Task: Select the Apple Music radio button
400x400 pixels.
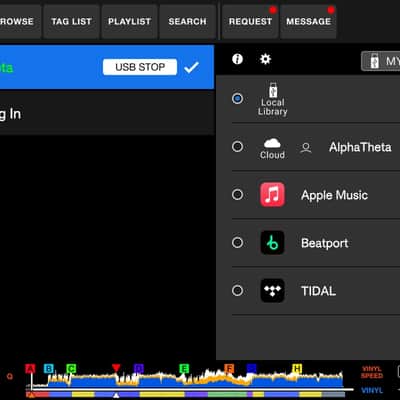Action: [x=237, y=195]
